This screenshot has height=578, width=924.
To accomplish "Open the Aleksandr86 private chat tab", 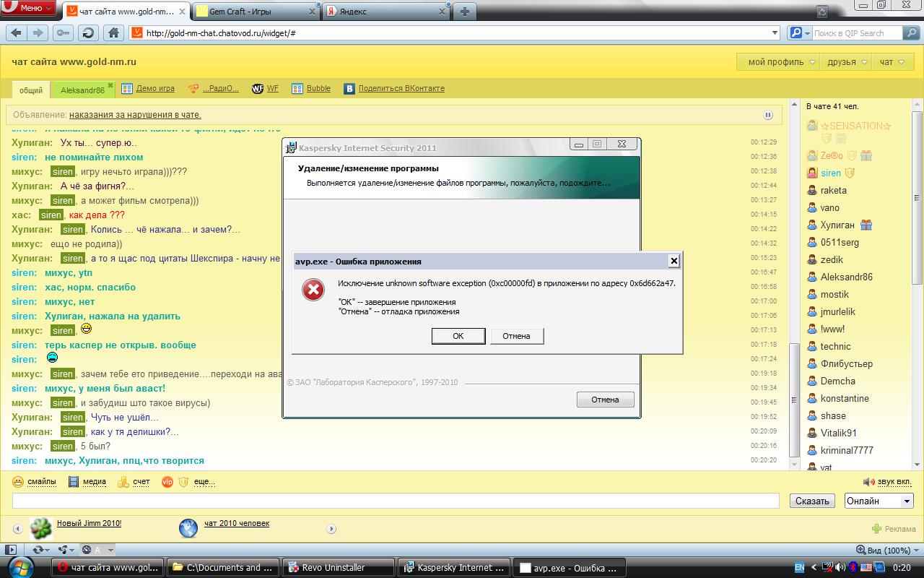I will point(82,90).
